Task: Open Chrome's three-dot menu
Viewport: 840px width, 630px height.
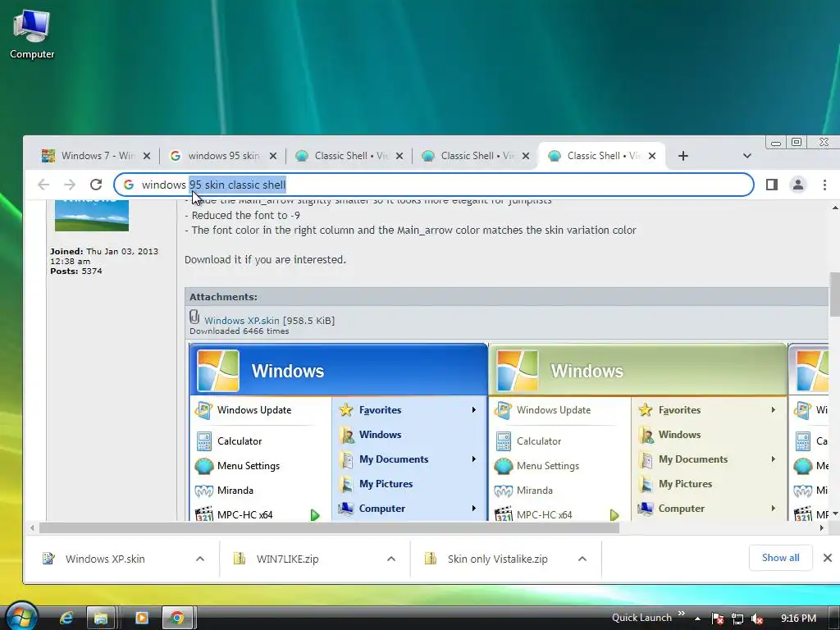Action: [824, 185]
